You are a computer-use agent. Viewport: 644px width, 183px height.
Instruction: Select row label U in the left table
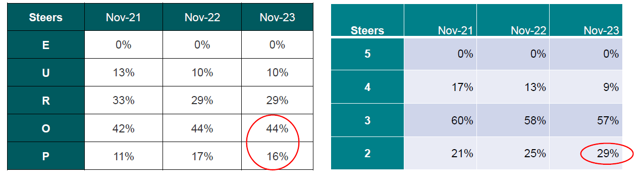point(46,72)
